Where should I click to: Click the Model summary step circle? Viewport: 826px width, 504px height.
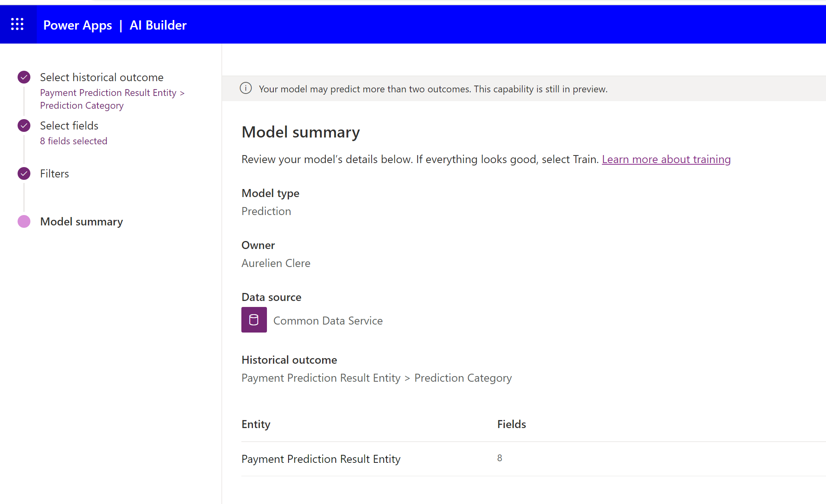pos(24,221)
